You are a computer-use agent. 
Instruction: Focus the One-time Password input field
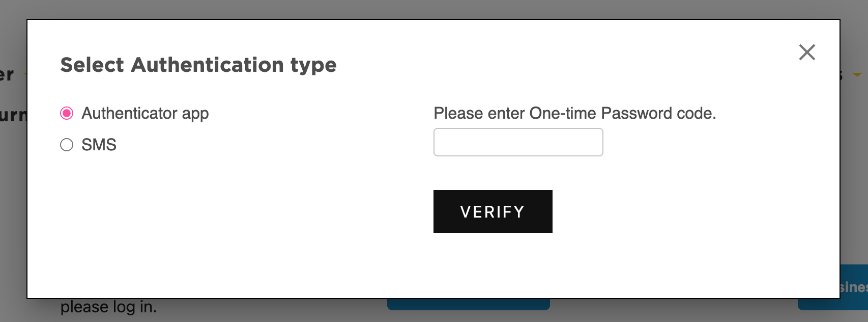point(518,142)
